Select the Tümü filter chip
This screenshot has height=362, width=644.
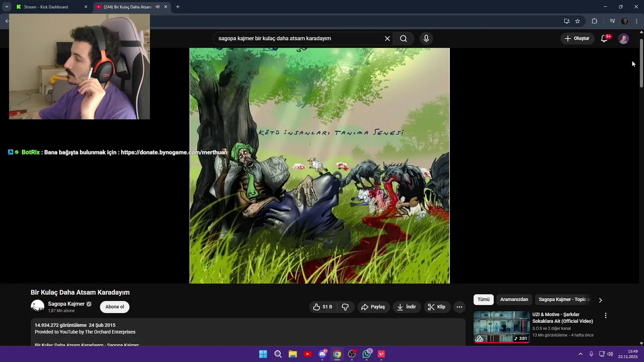[x=484, y=299]
